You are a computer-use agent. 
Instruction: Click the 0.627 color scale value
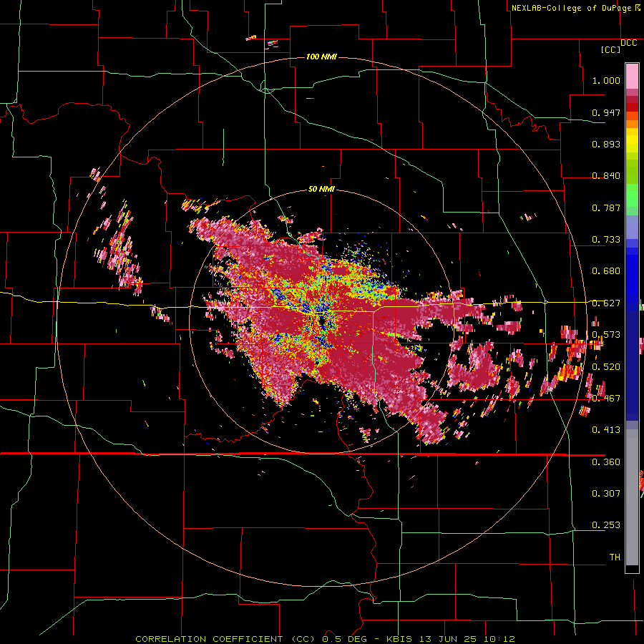pyautogui.click(x=606, y=303)
